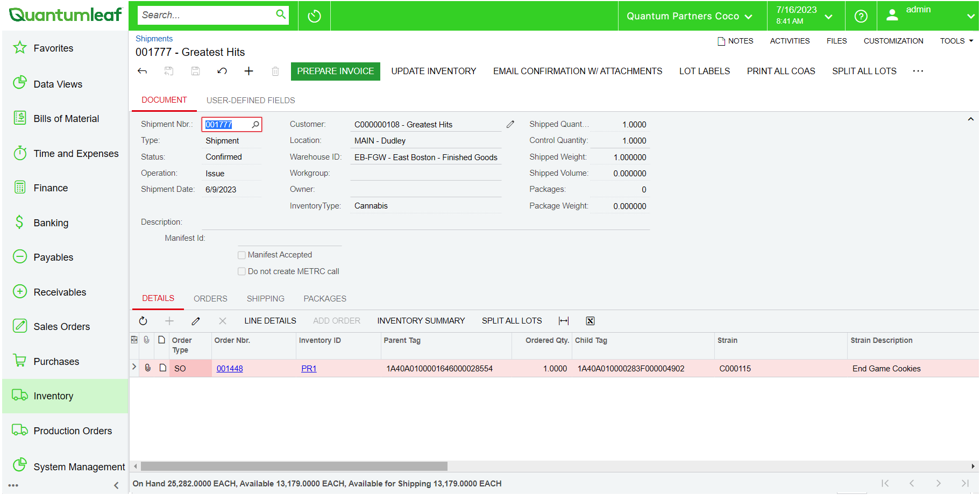Open the Finance module
980x495 pixels.
(51, 188)
